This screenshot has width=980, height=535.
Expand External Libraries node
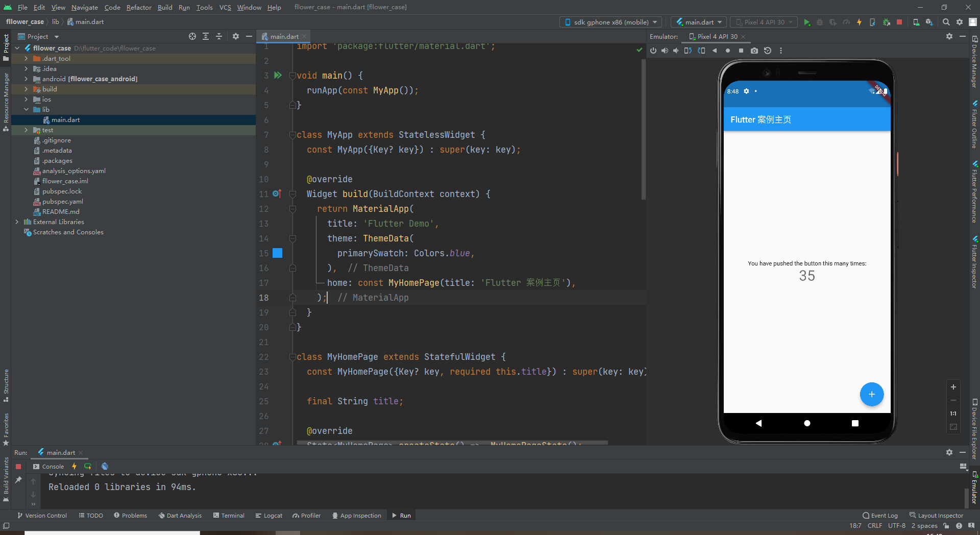[17, 222]
